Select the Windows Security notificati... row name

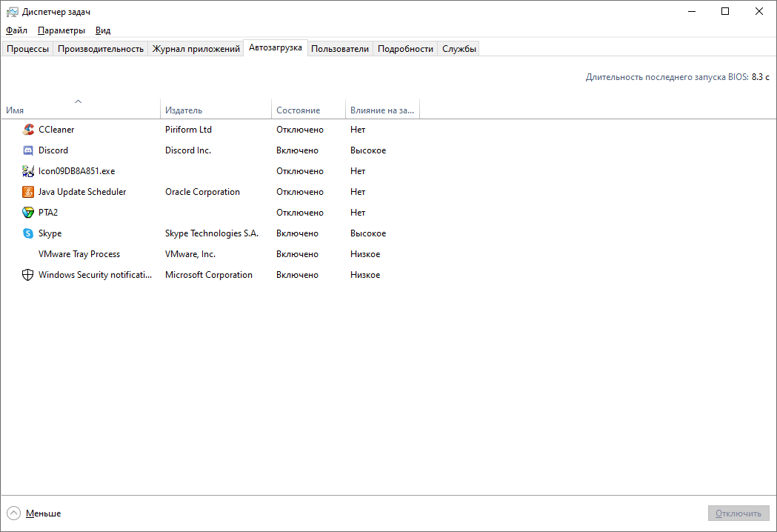95,275
